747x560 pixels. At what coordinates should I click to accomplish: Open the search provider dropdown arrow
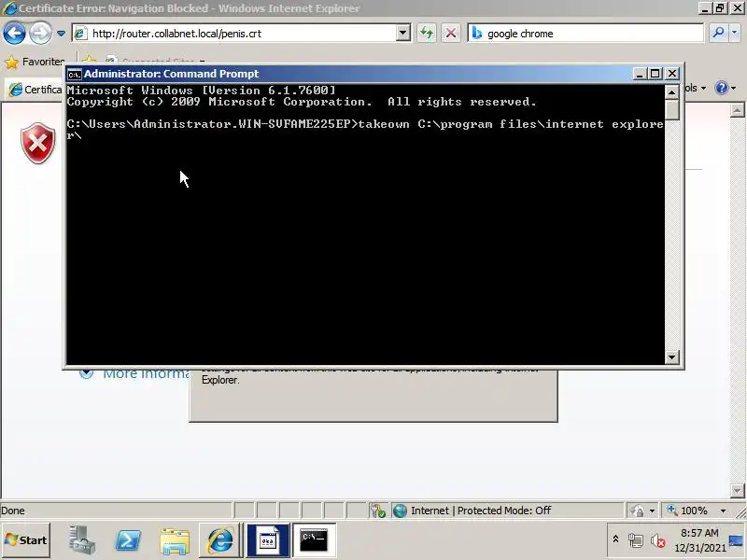click(734, 33)
